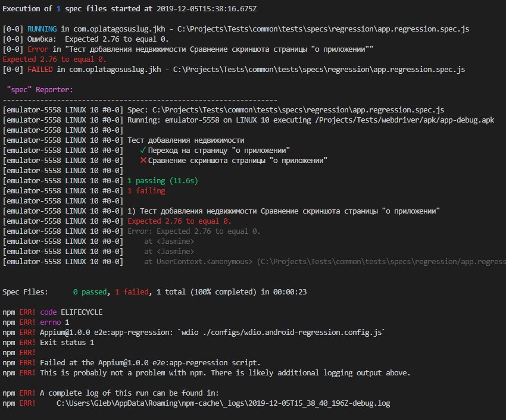
Task: Click "A complete log of this run can be found in:"
Action: pyautogui.click(x=129, y=393)
